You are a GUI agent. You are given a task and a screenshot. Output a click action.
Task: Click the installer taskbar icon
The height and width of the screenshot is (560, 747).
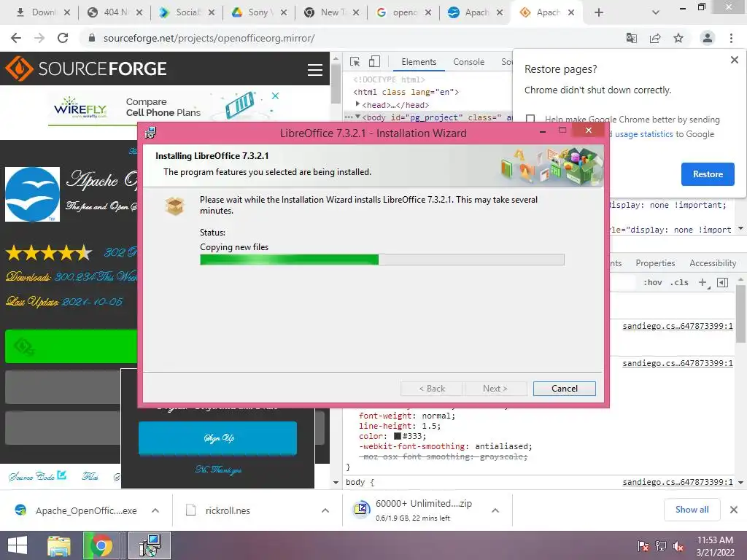(x=150, y=545)
